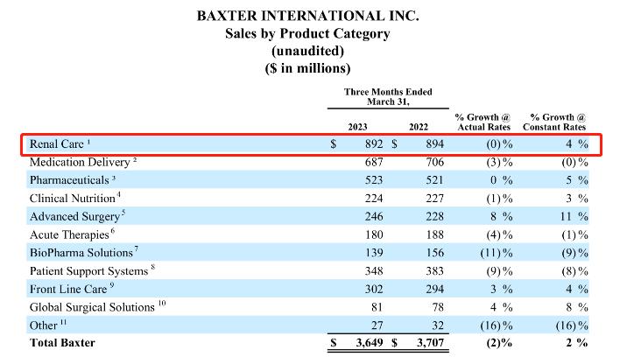Click Clinical Nutrition 2023 value '224'
This screenshot has width=627, height=364.
click(374, 198)
